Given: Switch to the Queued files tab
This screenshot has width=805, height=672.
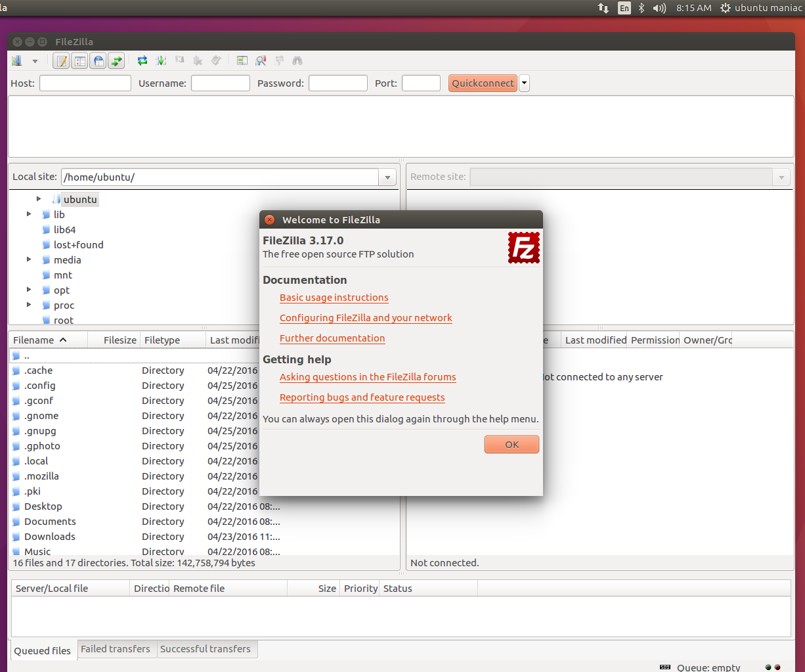Looking at the screenshot, I should coord(43,650).
